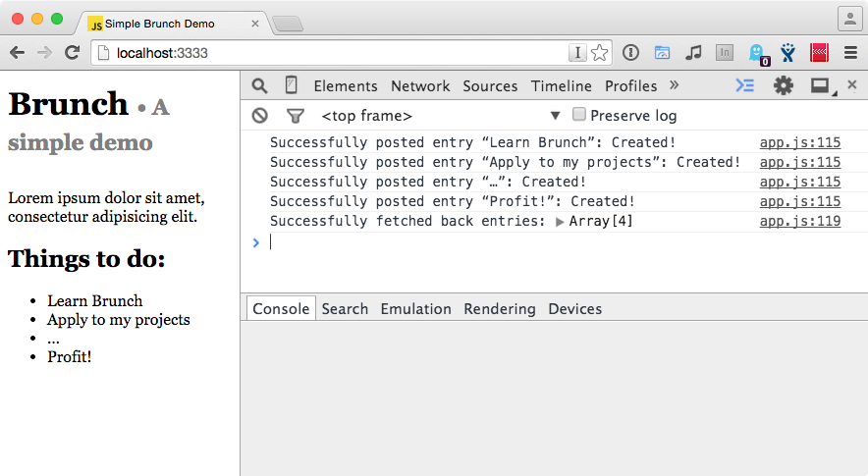Open the 1Password-style circular extension icon

coord(630,53)
